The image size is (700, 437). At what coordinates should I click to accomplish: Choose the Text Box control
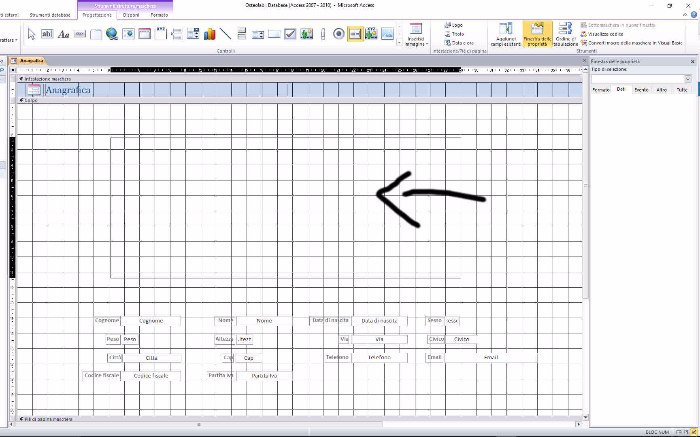47,34
